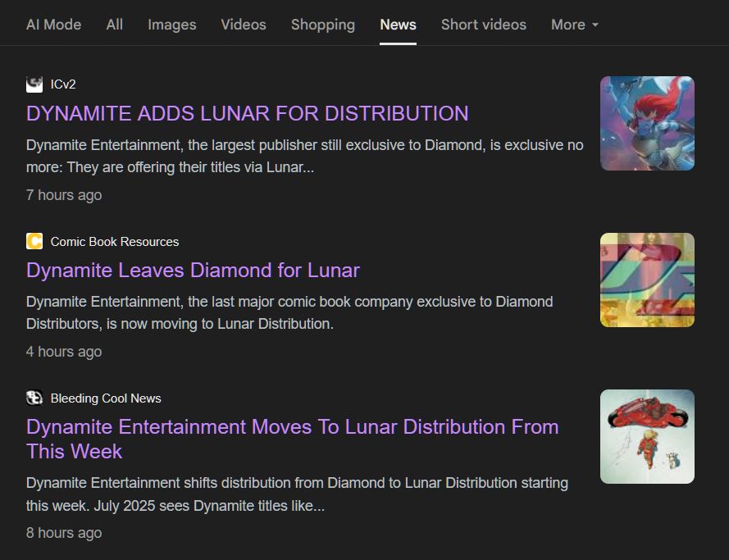Viewport: 729px width, 560px height.
Task: Open 'DYNAMITE ADDS LUNAR FOR DISTRIBUTION' article
Action: point(248,113)
